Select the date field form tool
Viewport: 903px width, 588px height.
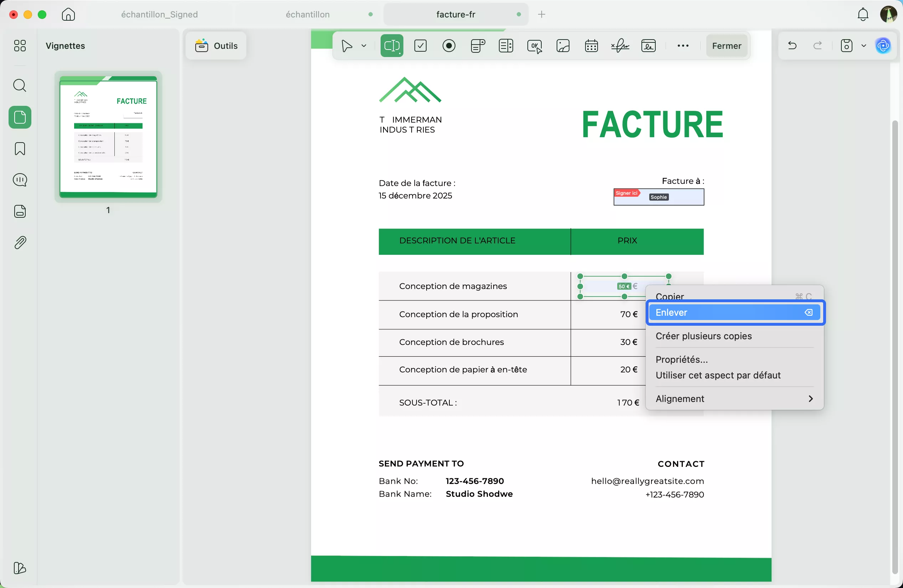coord(591,46)
